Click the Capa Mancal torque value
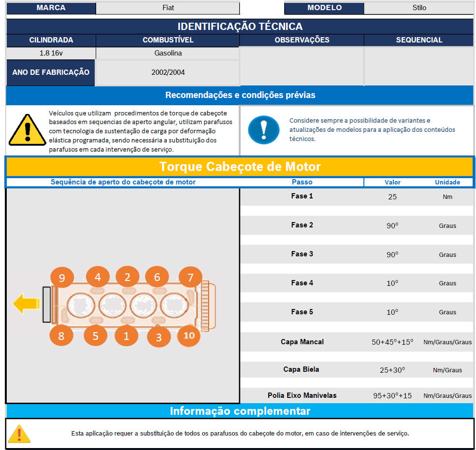476x450 pixels. (x=392, y=342)
